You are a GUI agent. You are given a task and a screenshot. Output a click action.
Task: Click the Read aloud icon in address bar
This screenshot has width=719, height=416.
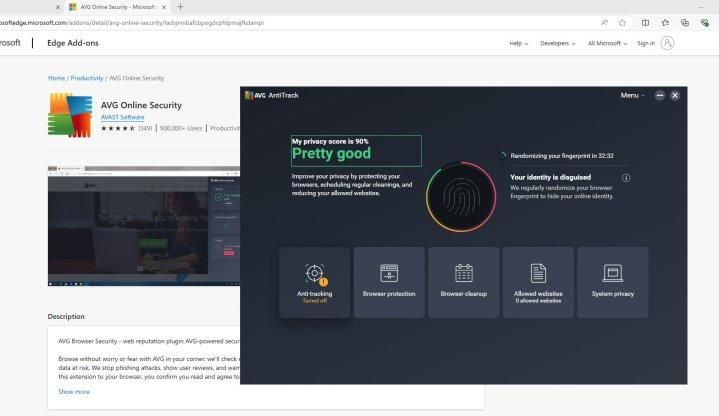click(x=604, y=22)
